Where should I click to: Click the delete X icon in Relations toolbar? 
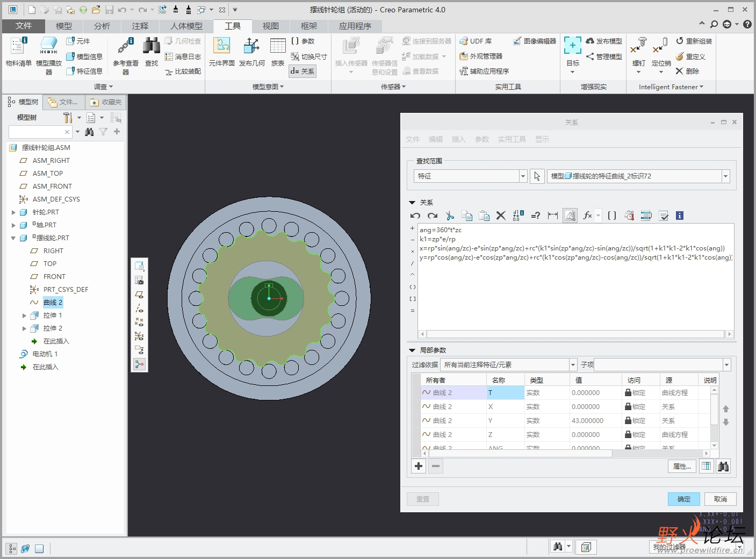[501, 216]
